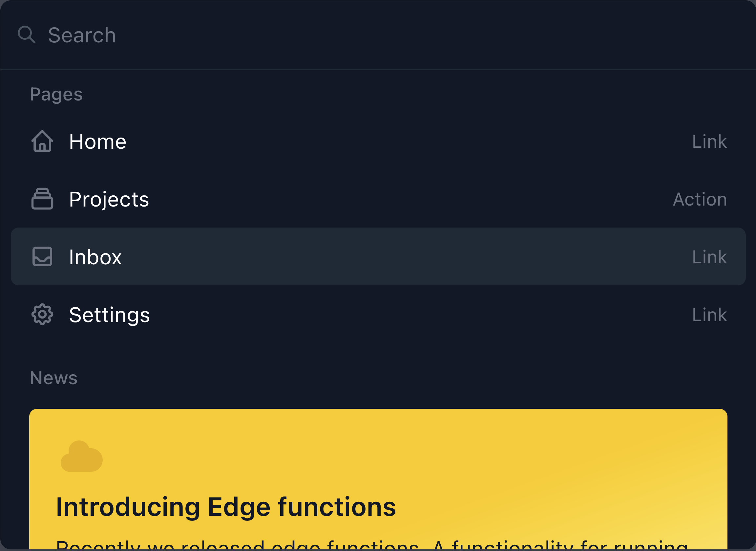
Task: Click the News section heading
Action: coord(53,378)
